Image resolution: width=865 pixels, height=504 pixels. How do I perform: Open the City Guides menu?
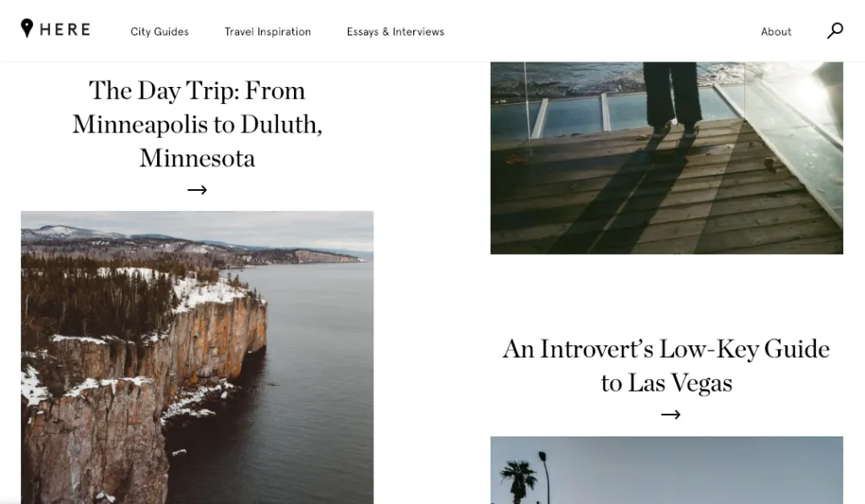point(160,32)
